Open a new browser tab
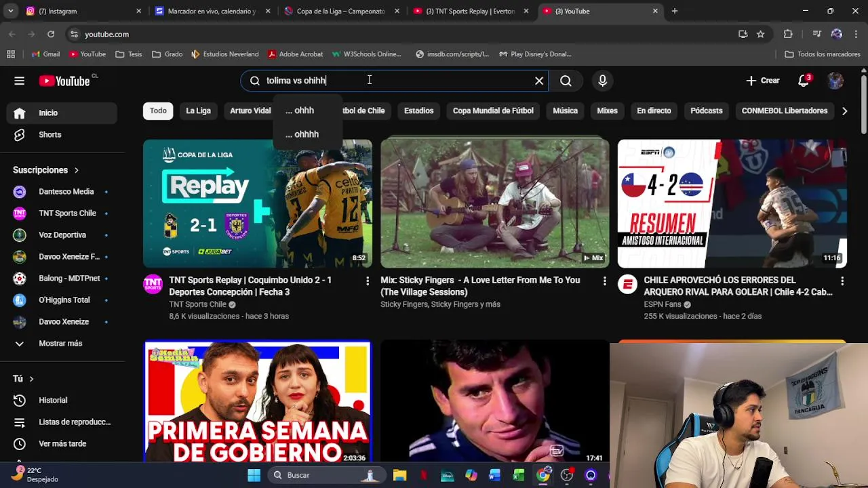868x488 pixels. tap(674, 11)
